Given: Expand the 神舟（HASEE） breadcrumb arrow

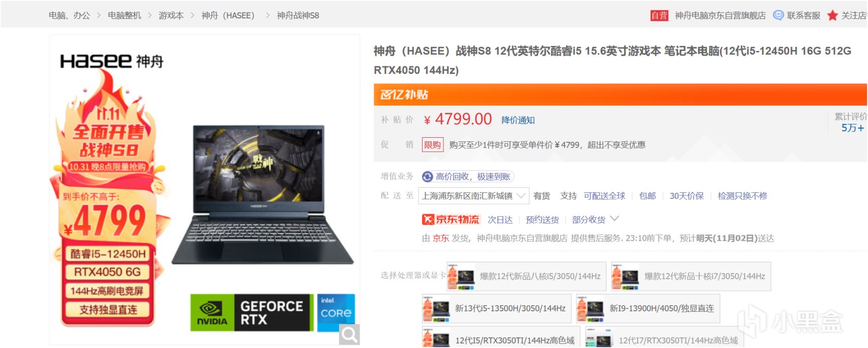Looking at the screenshot, I should [x=268, y=15].
